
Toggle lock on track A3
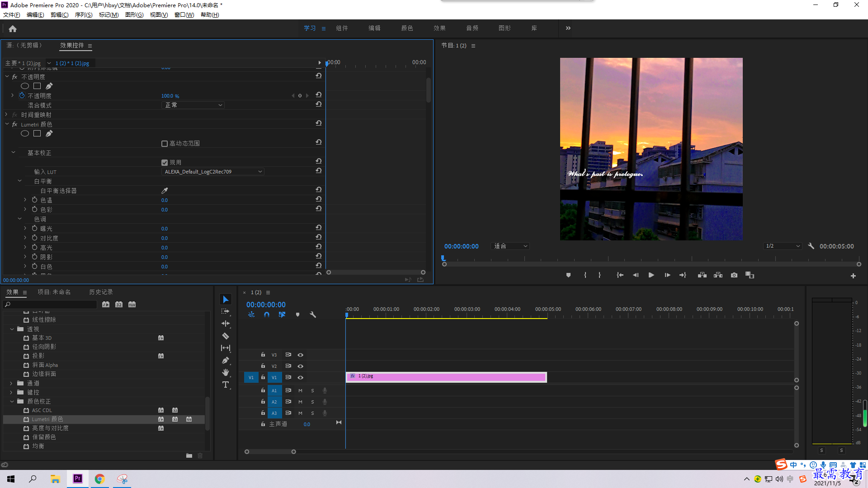coord(263,413)
